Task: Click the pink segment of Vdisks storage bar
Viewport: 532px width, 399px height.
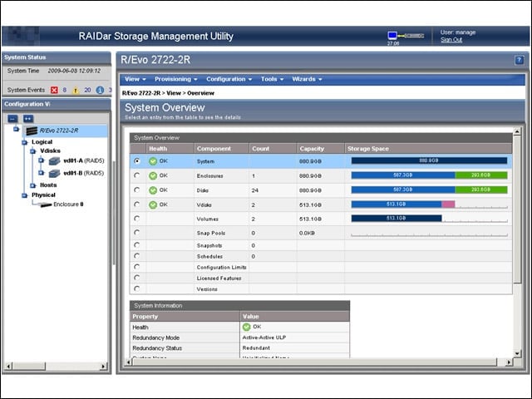Action: 448,204
